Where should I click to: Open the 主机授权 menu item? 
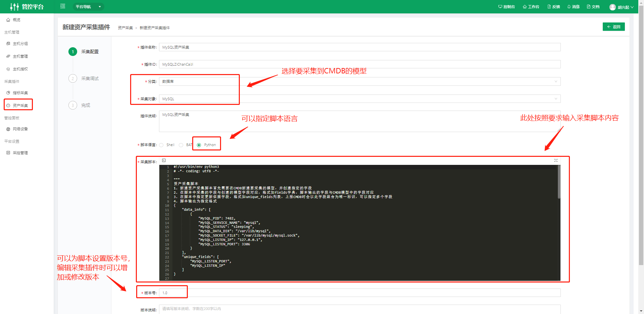(20, 69)
